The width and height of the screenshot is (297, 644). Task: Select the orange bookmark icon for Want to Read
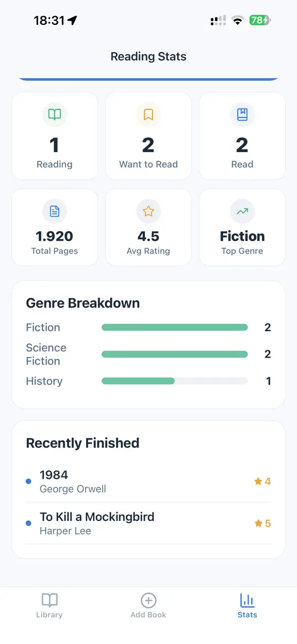tap(148, 114)
